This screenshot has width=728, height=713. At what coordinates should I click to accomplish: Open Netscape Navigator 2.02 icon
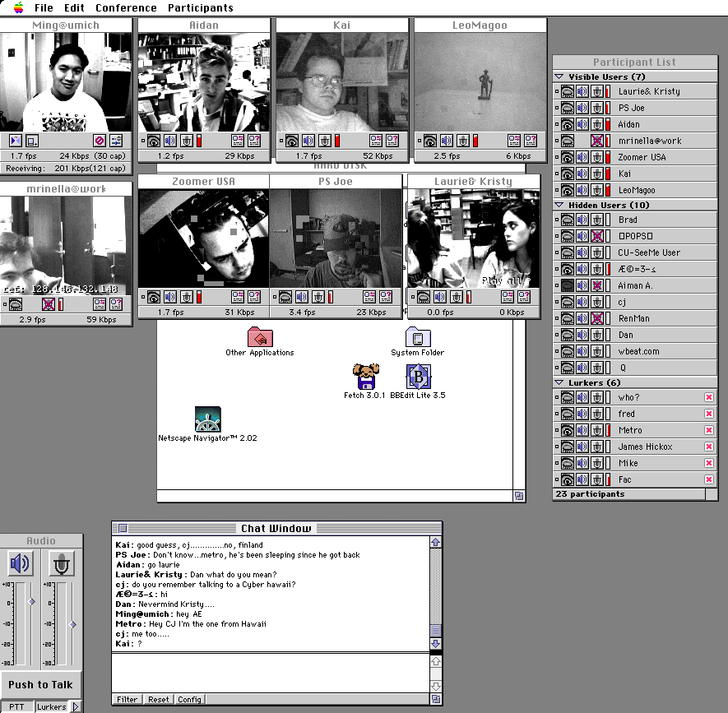pos(207,419)
